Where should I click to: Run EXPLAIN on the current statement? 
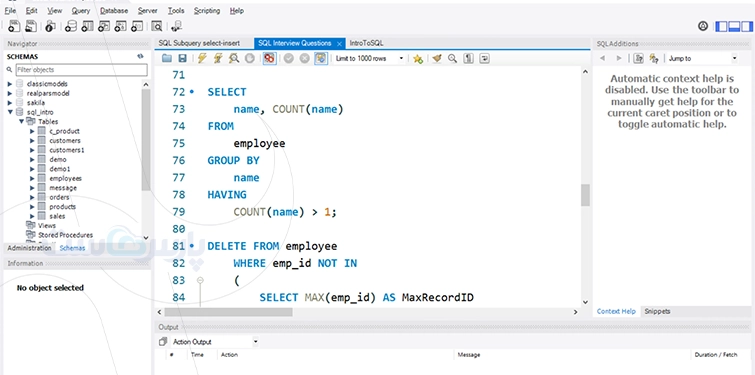(x=234, y=59)
